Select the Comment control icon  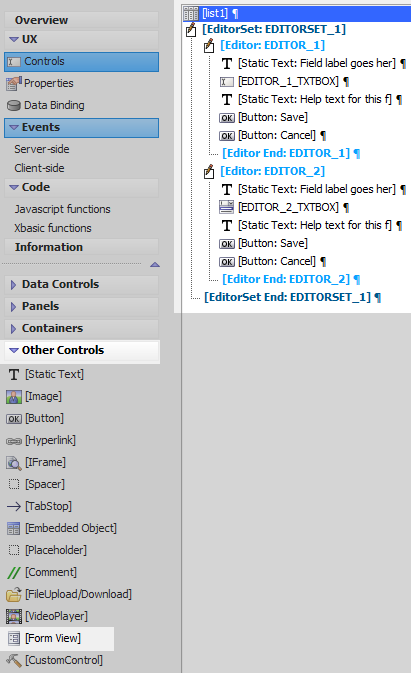(14, 572)
